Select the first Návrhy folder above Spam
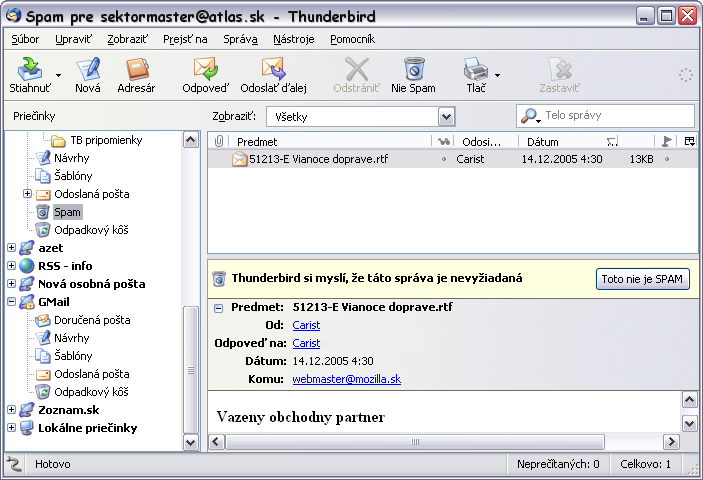The height and width of the screenshot is (480, 703). [x=72, y=158]
